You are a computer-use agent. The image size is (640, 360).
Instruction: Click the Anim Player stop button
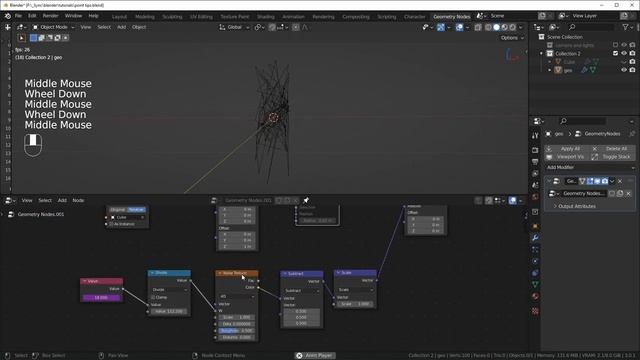tap(299, 356)
